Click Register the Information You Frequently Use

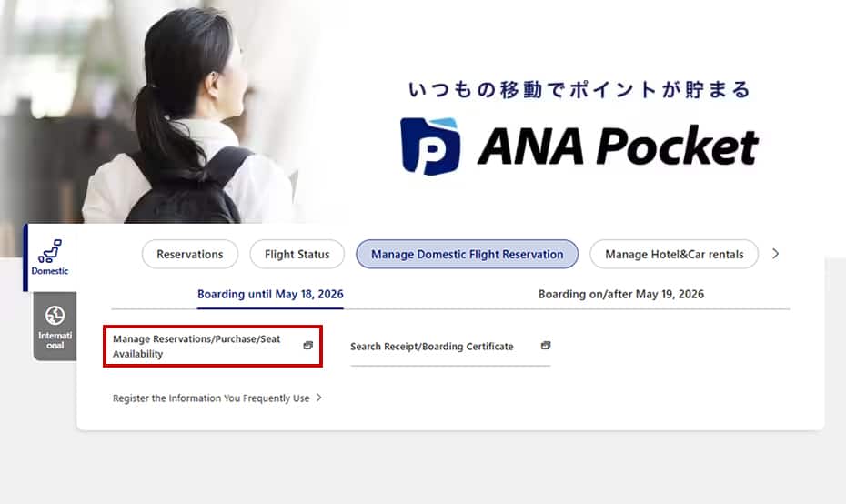(x=211, y=398)
